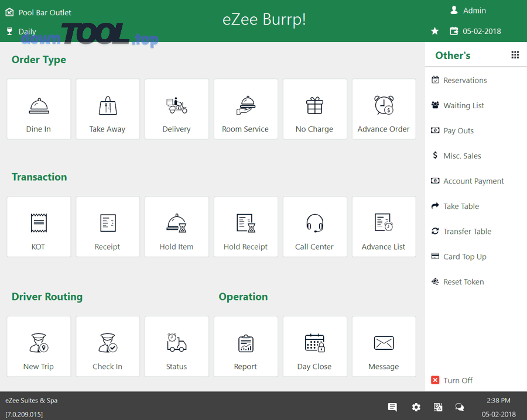This screenshot has width=527, height=420.
Task: Click the 2:38 PM clock text
Action: [x=498, y=400]
